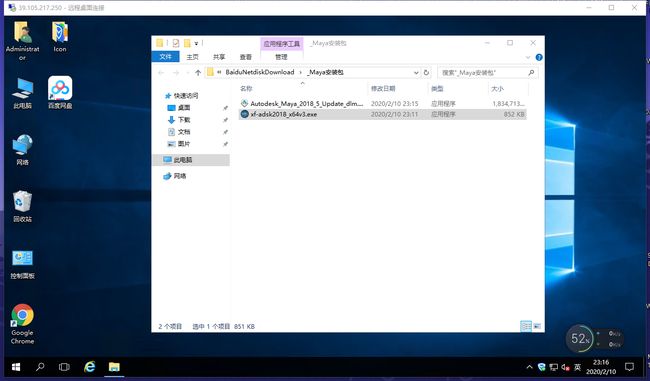Click the 英 input method indicator
650x381 pixels.
pyautogui.click(x=577, y=367)
